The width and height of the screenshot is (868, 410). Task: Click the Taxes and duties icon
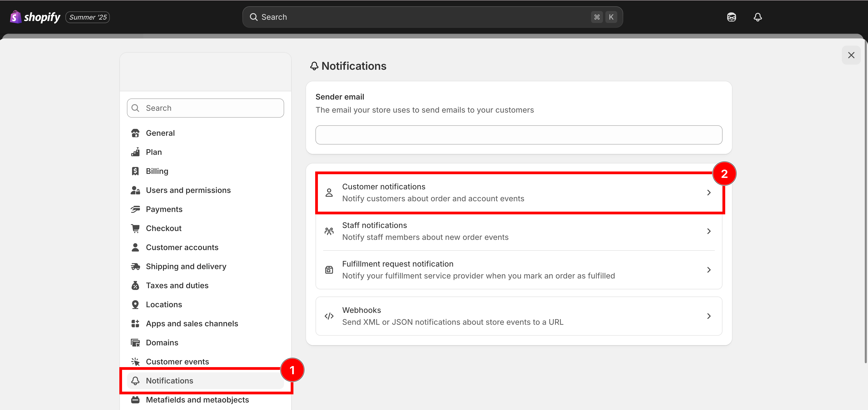pos(135,286)
